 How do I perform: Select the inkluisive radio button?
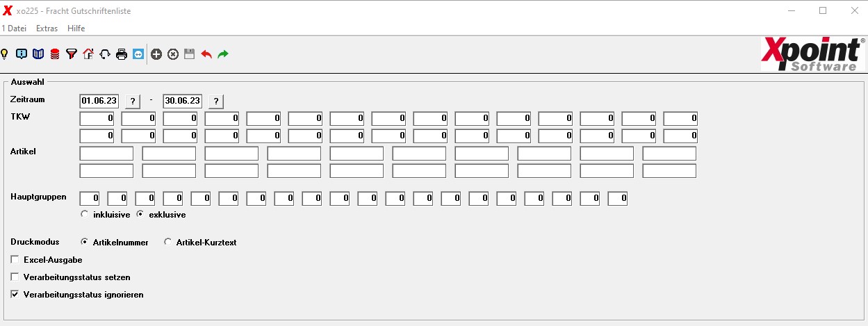(x=85, y=215)
